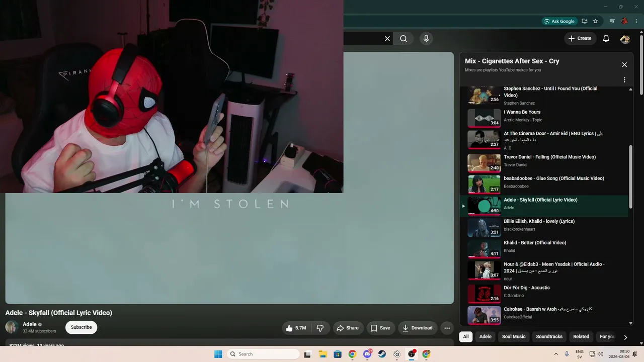
Task: Open network and volume quick settings
Action: (x=596, y=354)
